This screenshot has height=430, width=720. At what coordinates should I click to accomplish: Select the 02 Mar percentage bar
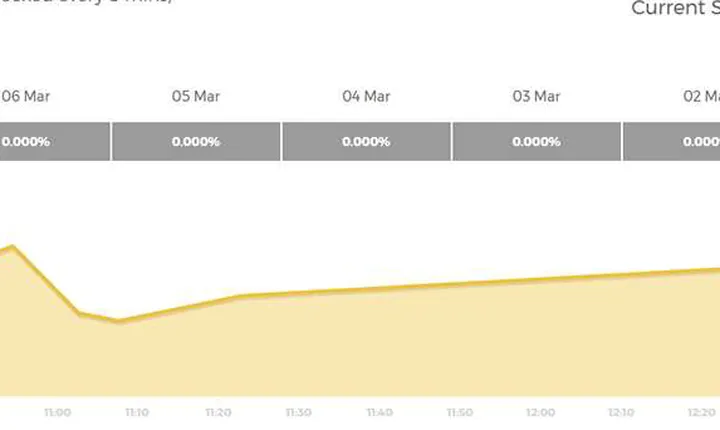click(x=672, y=141)
